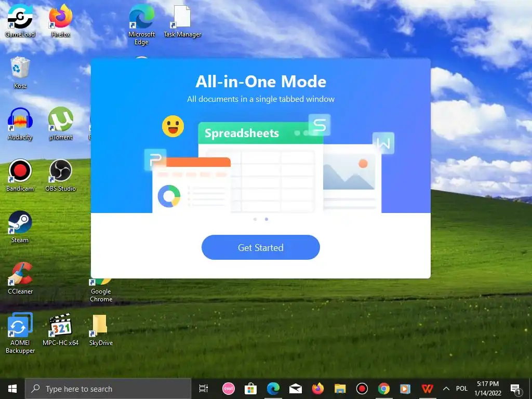The width and height of the screenshot is (532, 399).
Task: Open the Bandicam desktop shortcut
Action: click(x=20, y=176)
